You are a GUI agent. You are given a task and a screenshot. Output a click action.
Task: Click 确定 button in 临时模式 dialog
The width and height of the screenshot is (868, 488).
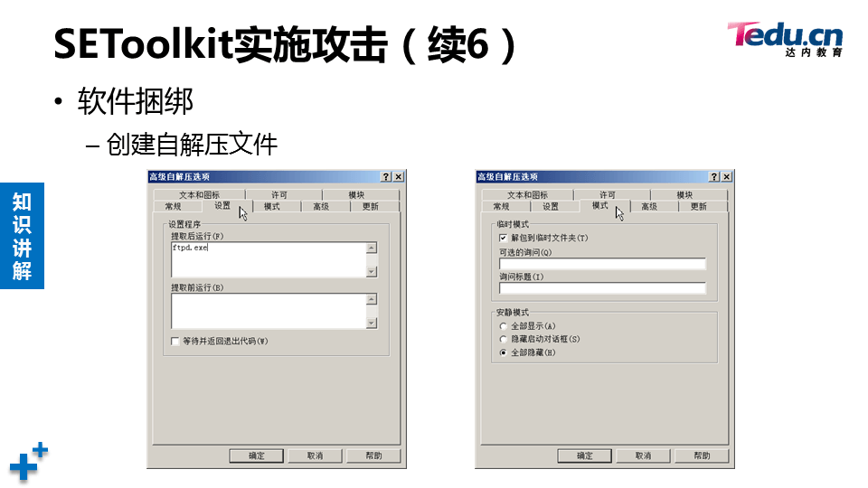click(x=585, y=455)
